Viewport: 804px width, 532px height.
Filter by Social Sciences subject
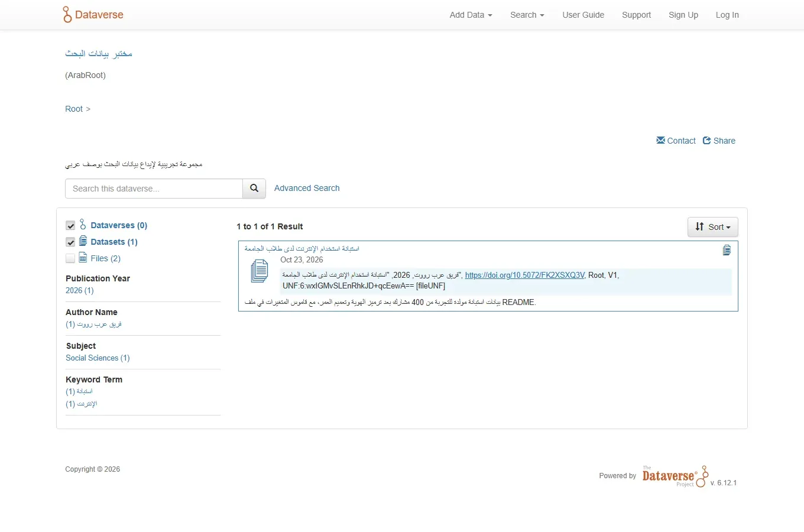[x=98, y=358]
